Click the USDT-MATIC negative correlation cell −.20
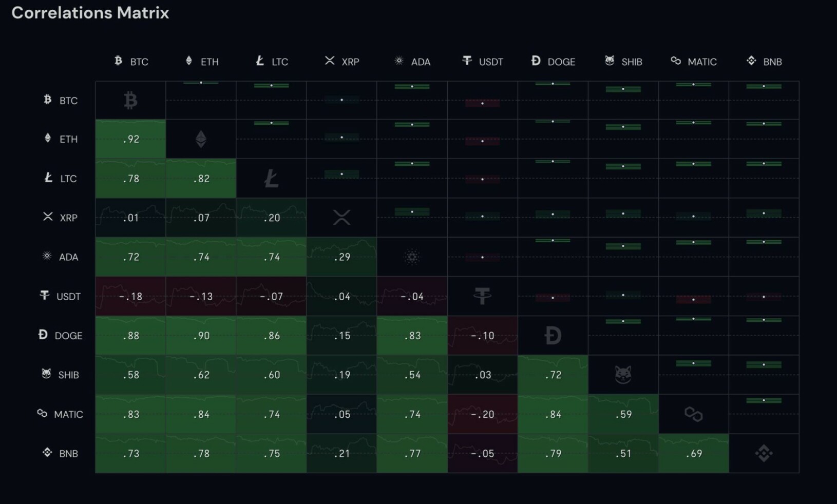This screenshot has height=504, width=837. coord(482,414)
